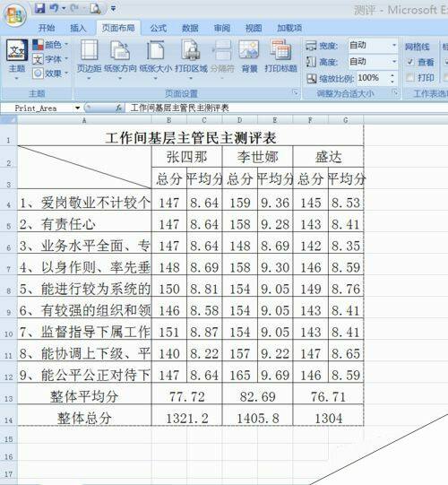Click the select-all corner of sheet

(8, 120)
